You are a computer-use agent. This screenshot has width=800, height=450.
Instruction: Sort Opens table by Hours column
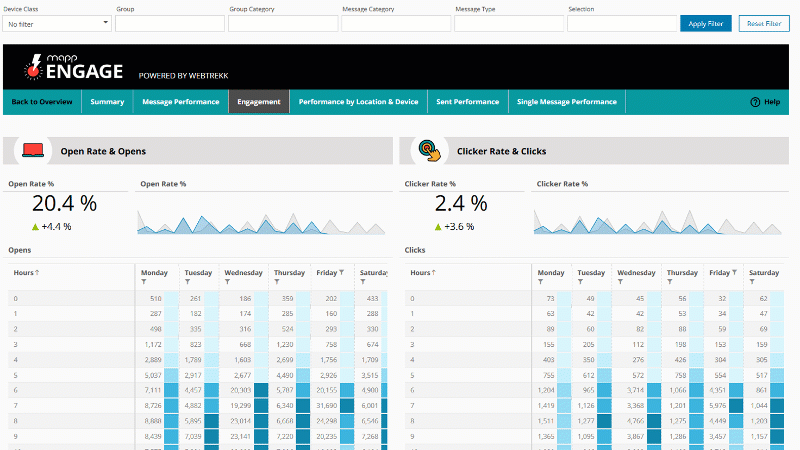27,272
